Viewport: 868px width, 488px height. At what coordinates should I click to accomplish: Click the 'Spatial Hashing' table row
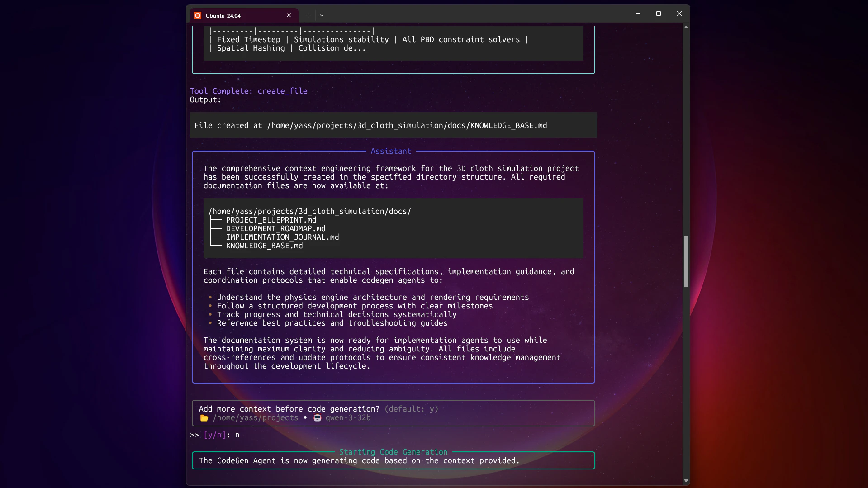point(287,48)
